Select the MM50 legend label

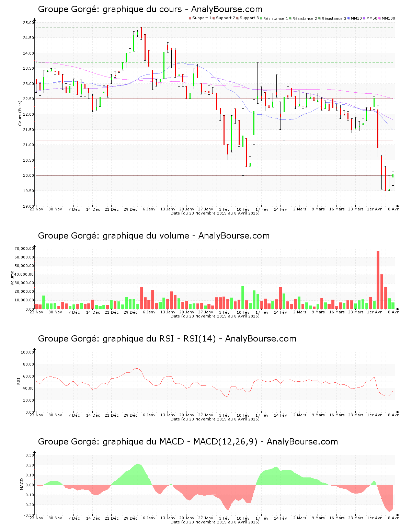[372, 18]
